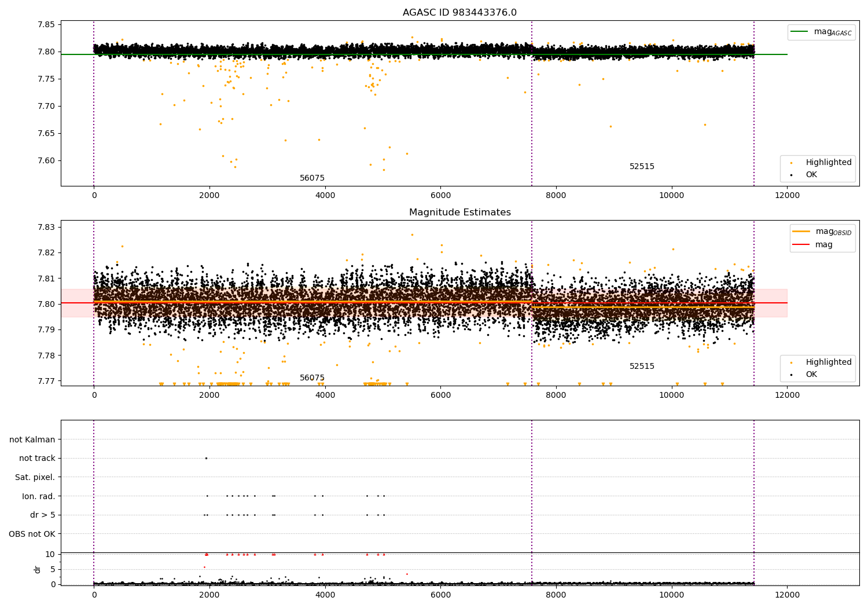
Task: Click the "7.82" y-axis tick in the middle plot
Action: 46,253
